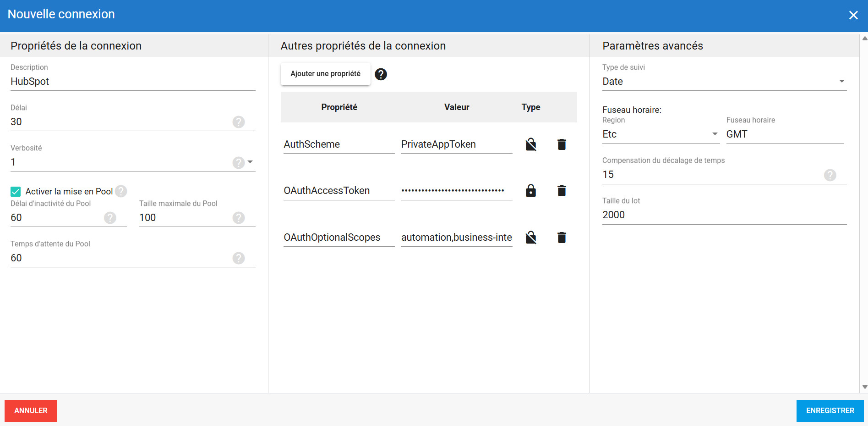Click the AuthScheme property name field
The image size is (868, 426).
[339, 144]
